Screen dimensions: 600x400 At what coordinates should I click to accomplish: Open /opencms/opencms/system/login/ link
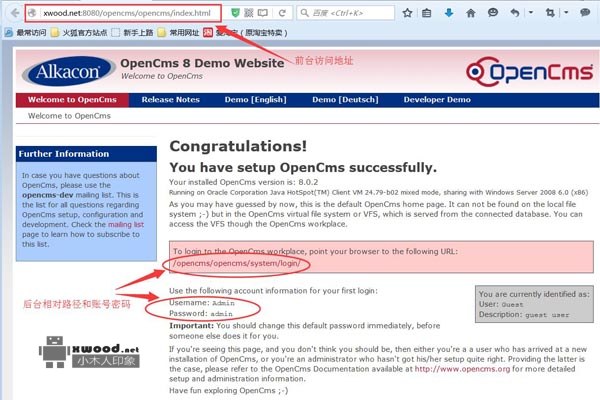(236, 263)
